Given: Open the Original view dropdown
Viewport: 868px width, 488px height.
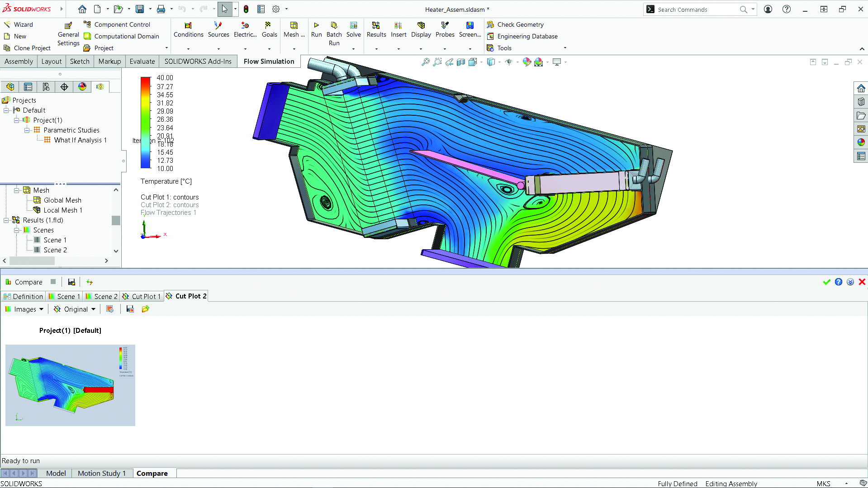Looking at the screenshot, I should click(x=75, y=309).
